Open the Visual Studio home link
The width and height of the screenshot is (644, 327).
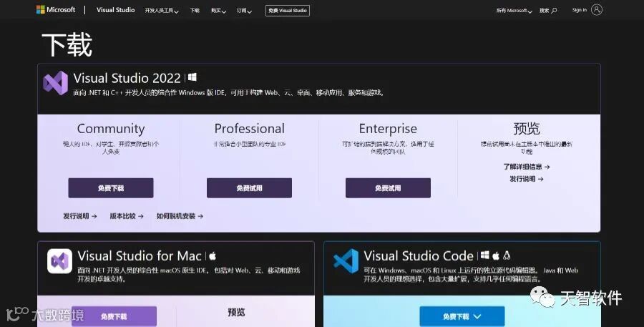click(115, 10)
